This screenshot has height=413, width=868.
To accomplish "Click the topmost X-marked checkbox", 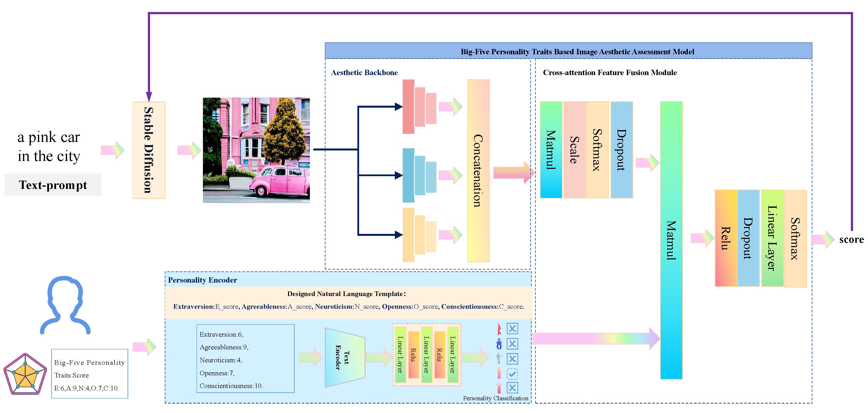I will pyautogui.click(x=512, y=328).
